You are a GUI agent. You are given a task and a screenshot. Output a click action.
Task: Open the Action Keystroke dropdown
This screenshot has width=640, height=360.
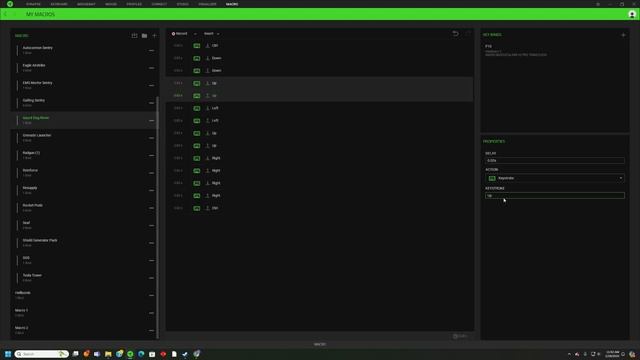[555, 178]
